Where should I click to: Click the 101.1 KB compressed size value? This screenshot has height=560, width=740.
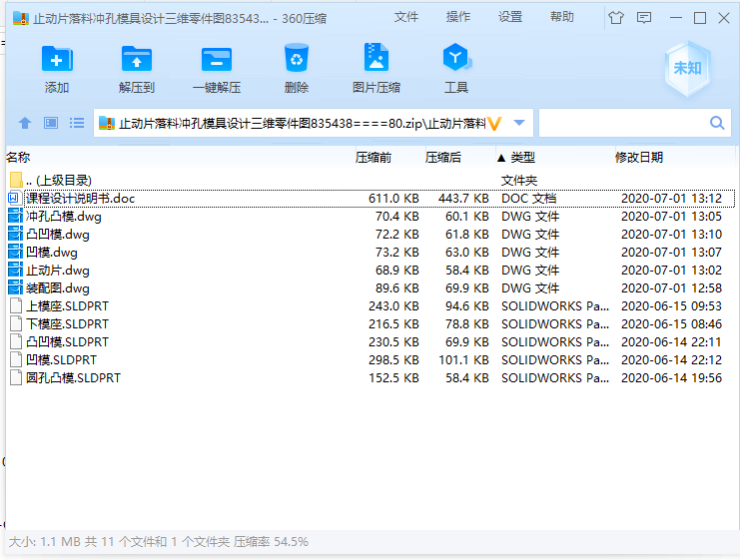463,359
